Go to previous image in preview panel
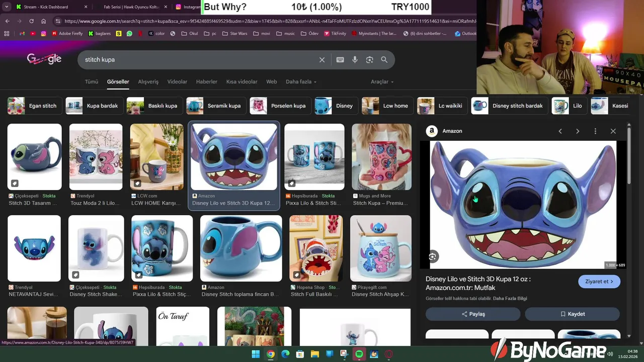 [x=560, y=131]
